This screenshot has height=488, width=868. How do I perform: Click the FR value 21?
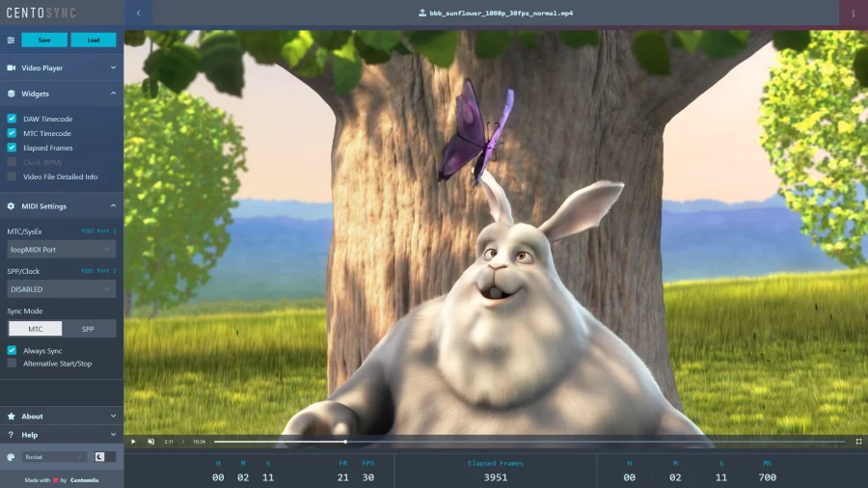(343, 477)
